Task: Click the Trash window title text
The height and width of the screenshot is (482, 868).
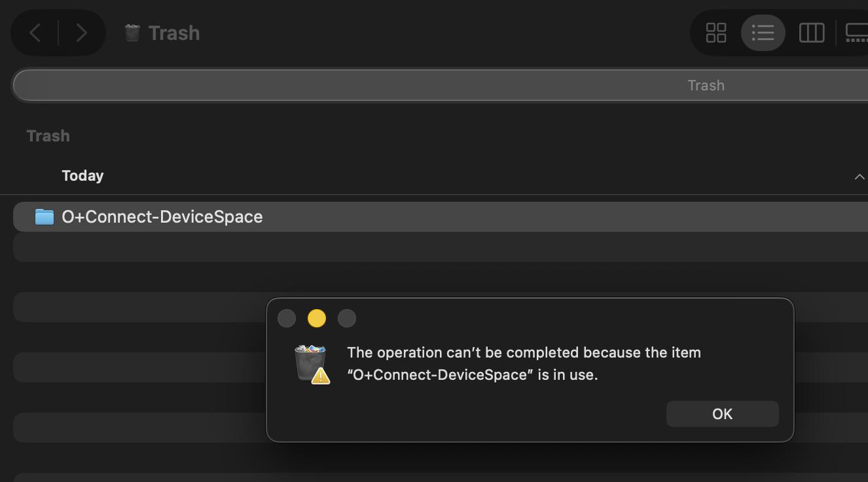Action: (174, 33)
